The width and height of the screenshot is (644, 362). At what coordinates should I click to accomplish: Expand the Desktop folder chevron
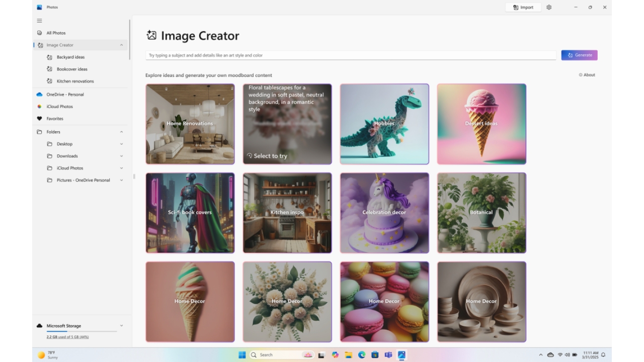click(x=121, y=144)
